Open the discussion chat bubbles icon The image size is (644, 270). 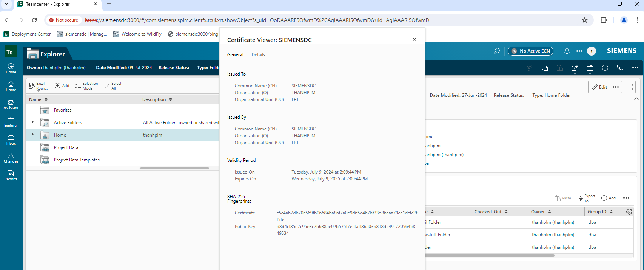[620, 68]
